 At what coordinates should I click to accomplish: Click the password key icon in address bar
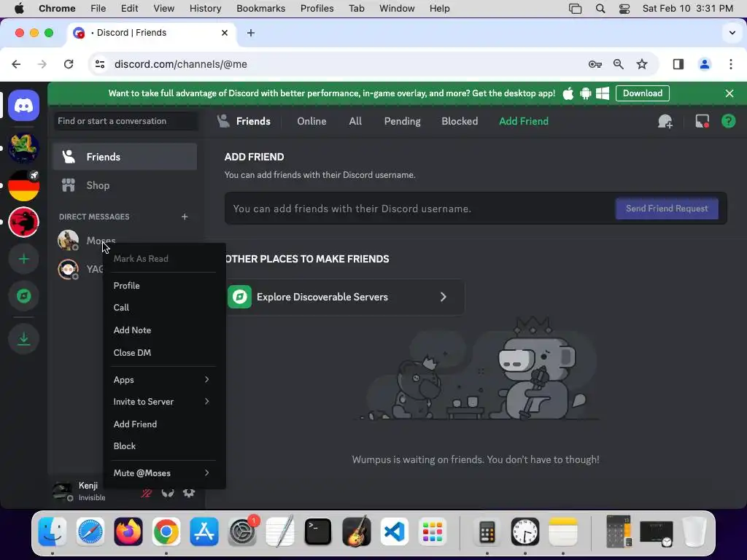(595, 64)
